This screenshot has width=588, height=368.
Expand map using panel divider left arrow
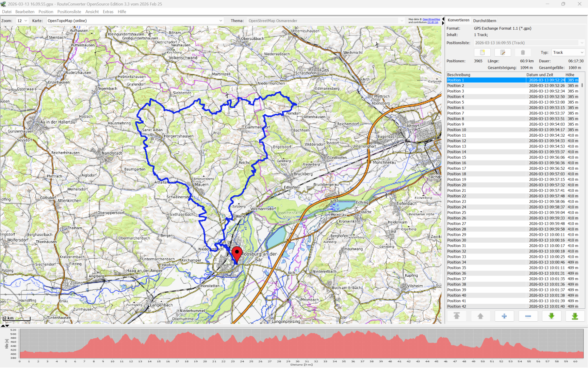[443, 19]
